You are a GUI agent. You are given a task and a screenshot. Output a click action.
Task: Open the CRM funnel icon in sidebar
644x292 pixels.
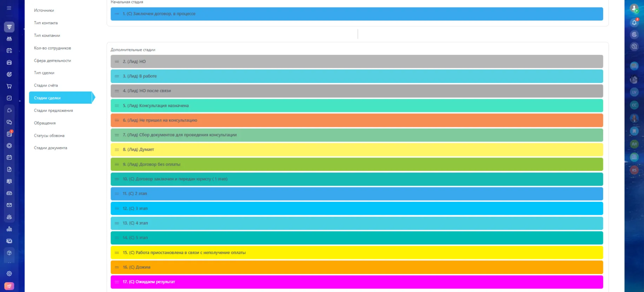9,27
